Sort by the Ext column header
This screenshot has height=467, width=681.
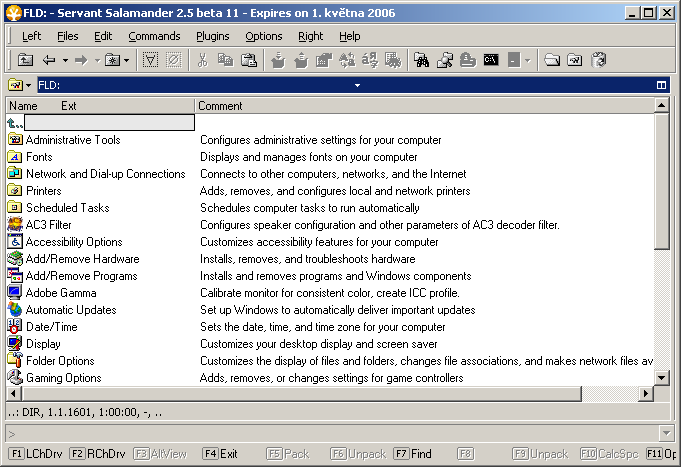69,106
